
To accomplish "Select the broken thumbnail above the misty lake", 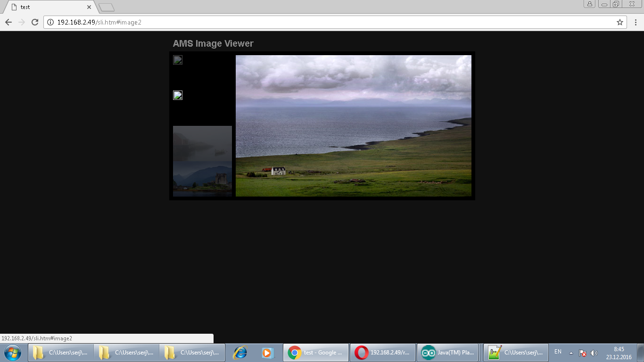I will (x=178, y=95).
